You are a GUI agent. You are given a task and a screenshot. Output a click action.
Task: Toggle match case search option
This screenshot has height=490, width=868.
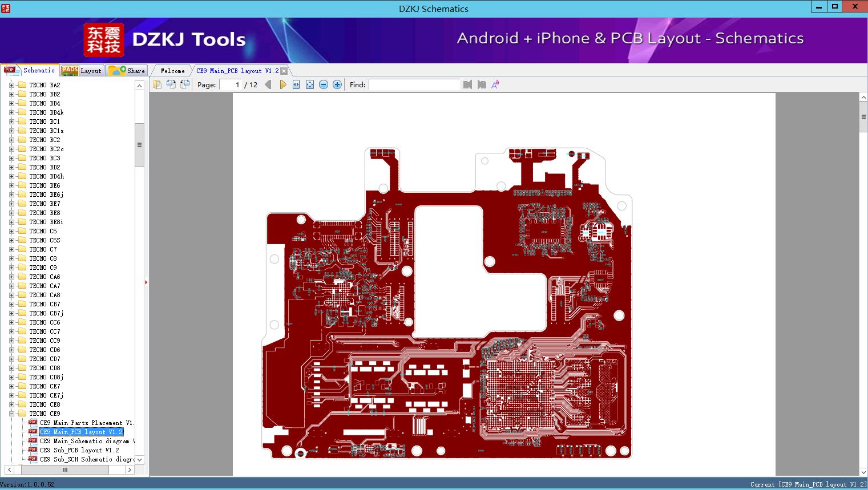495,84
